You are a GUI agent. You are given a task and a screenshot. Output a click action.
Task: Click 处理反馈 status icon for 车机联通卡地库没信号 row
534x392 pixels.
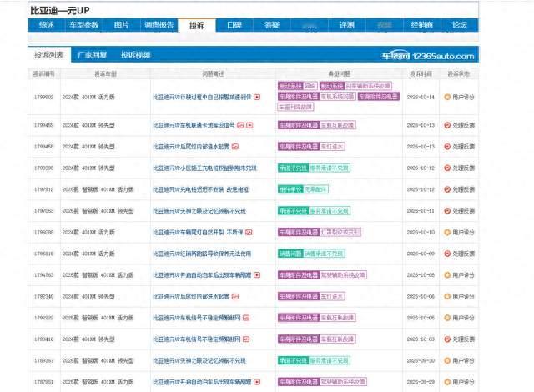447,125
